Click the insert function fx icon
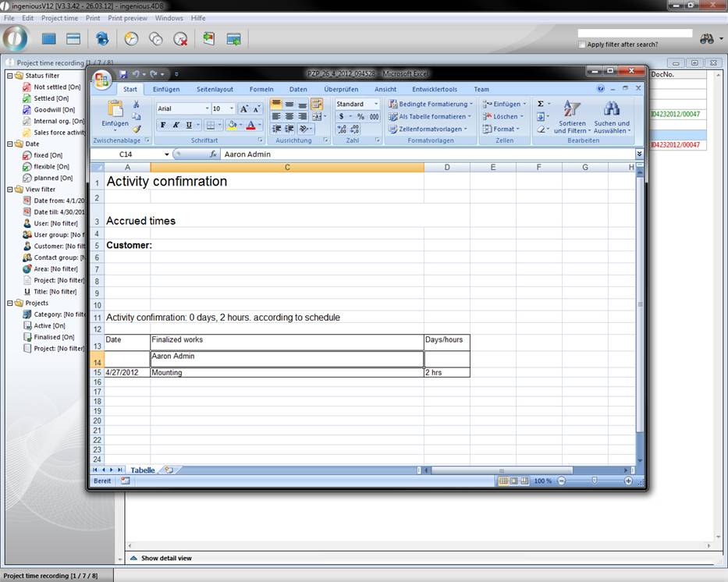This screenshot has height=582, width=728. pyautogui.click(x=213, y=154)
